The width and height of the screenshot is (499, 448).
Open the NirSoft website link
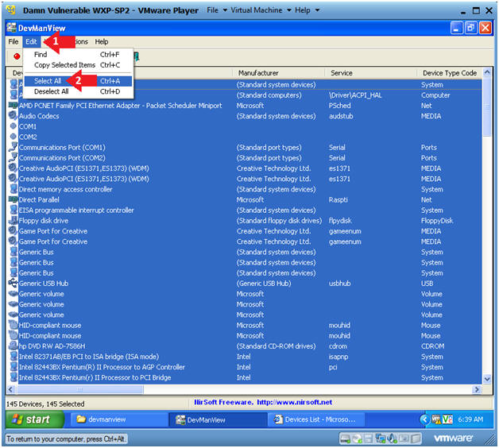[x=294, y=402]
